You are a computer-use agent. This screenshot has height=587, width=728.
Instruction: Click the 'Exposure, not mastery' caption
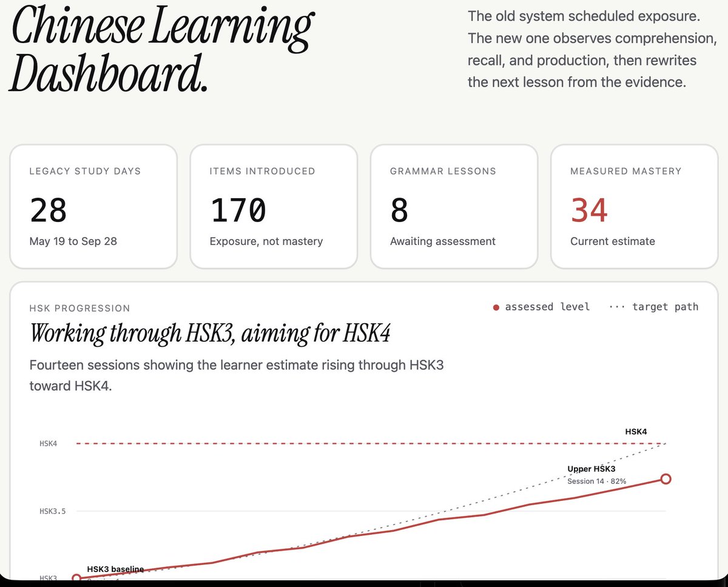pyautogui.click(x=266, y=241)
